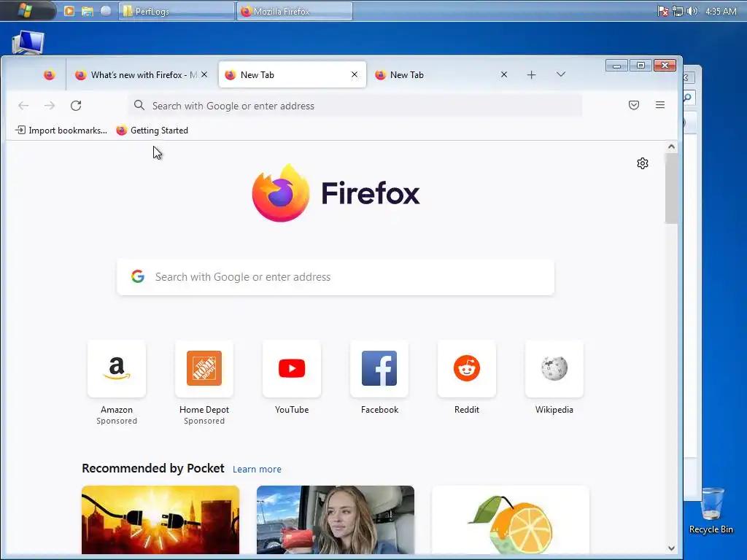Click the Google logo in the page search box
Viewport: 747px width, 560px height.
[x=138, y=276]
